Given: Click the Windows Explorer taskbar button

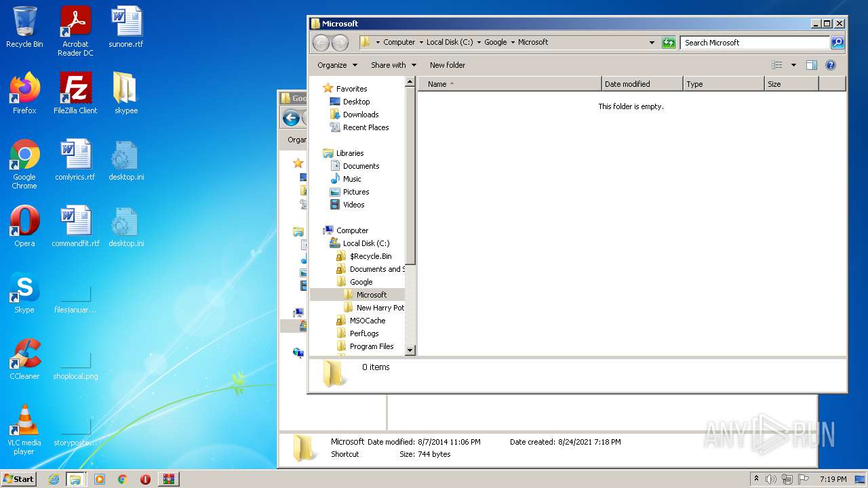Looking at the screenshot, I should click(x=75, y=479).
